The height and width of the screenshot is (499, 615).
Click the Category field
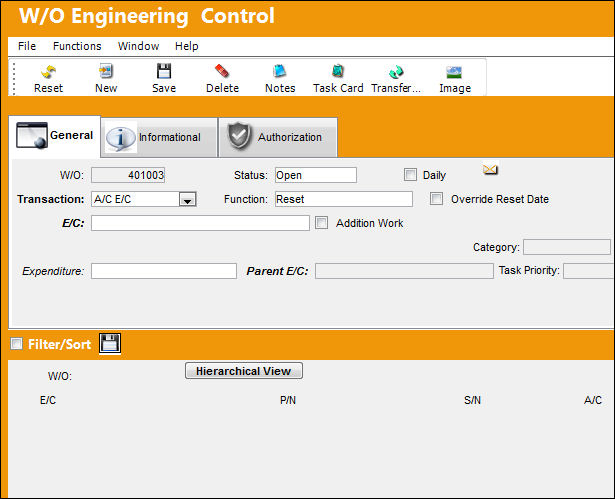click(x=567, y=247)
